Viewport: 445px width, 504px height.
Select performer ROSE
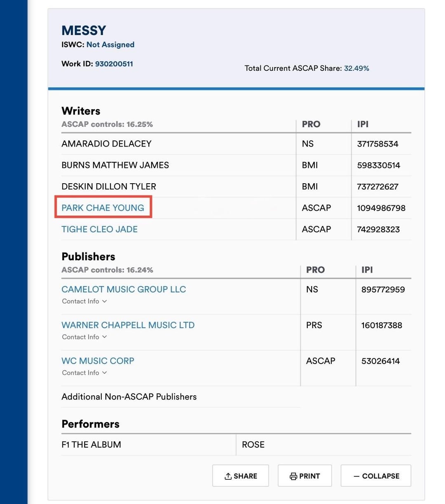[253, 445]
